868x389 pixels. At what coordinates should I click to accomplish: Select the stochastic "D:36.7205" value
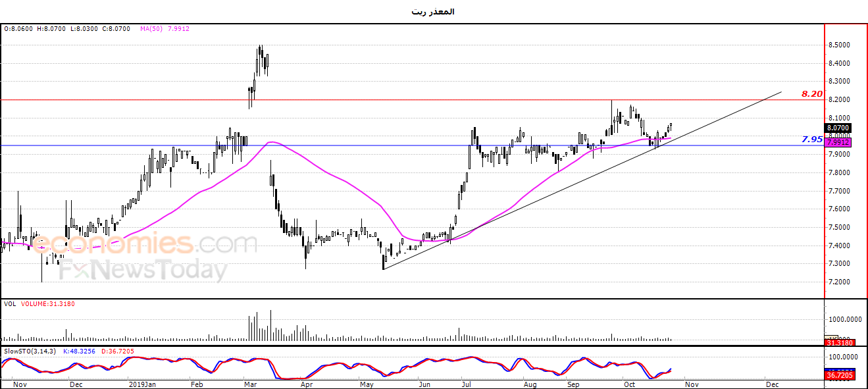[x=117, y=351]
